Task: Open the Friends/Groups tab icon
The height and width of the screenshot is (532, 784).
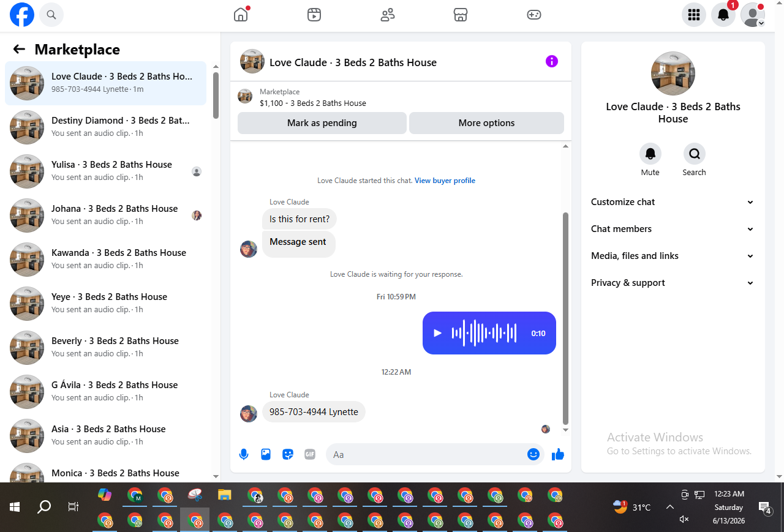Action: [388, 15]
